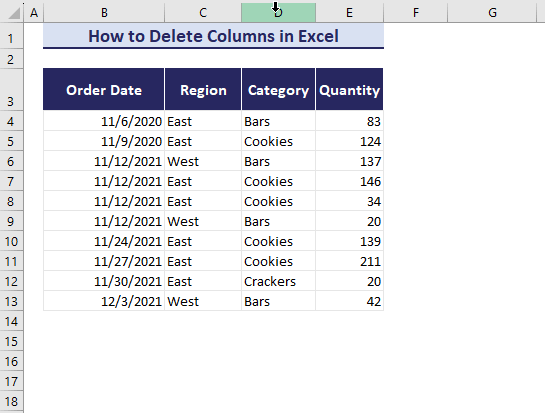Click the 'Quantity' header cell
The image size is (545, 413).
pyautogui.click(x=349, y=90)
